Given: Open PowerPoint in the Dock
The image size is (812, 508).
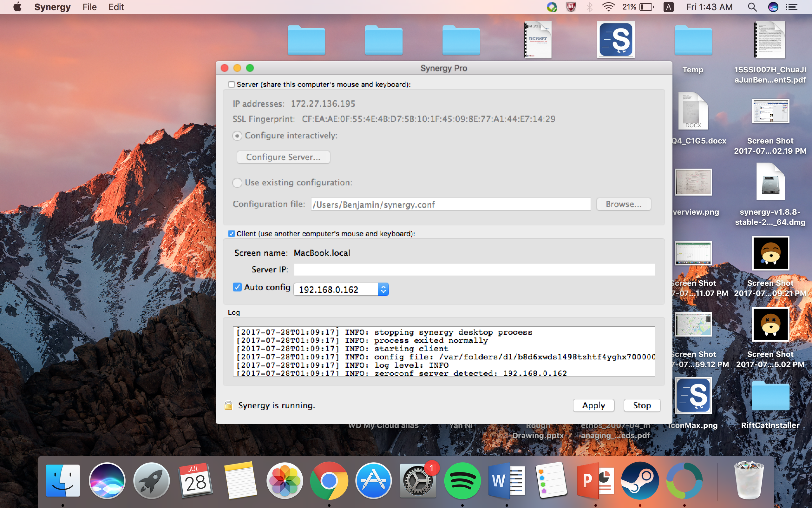Looking at the screenshot, I should [x=596, y=480].
